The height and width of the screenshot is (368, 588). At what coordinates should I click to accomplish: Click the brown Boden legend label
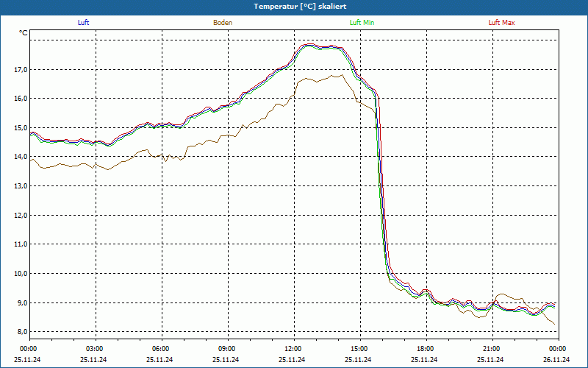coord(223,23)
